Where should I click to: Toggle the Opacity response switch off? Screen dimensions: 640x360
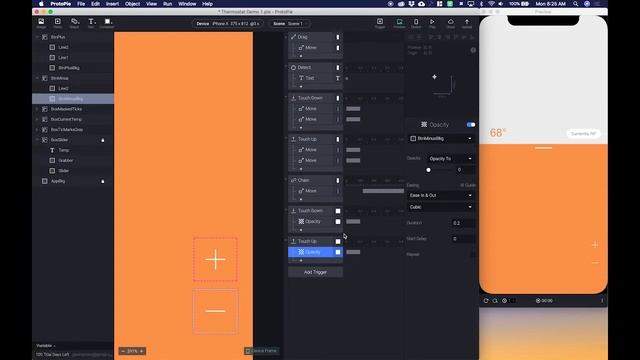pyautogui.click(x=471, y=124)
